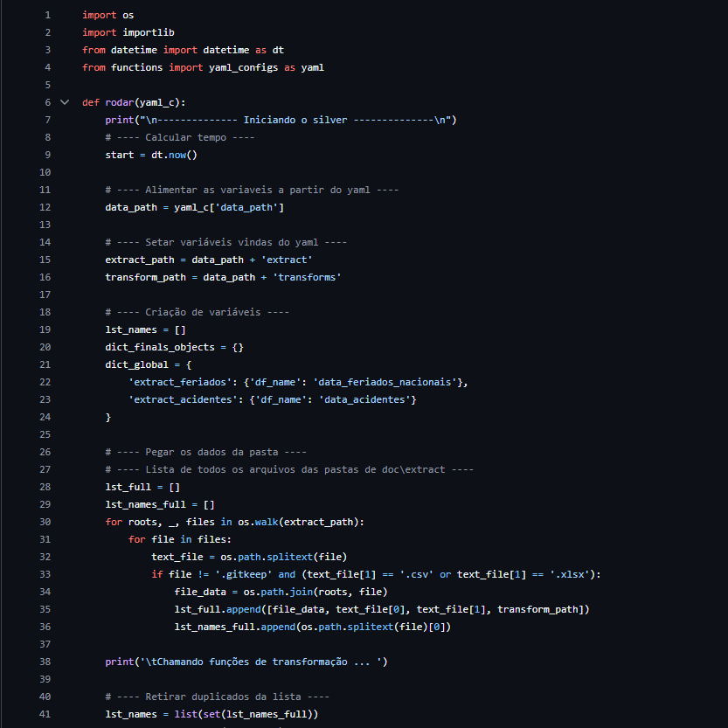Viewport: 728px width, 728px height.
Task: Click line number 30 in the gutter
Action: [x=45, y=522]
